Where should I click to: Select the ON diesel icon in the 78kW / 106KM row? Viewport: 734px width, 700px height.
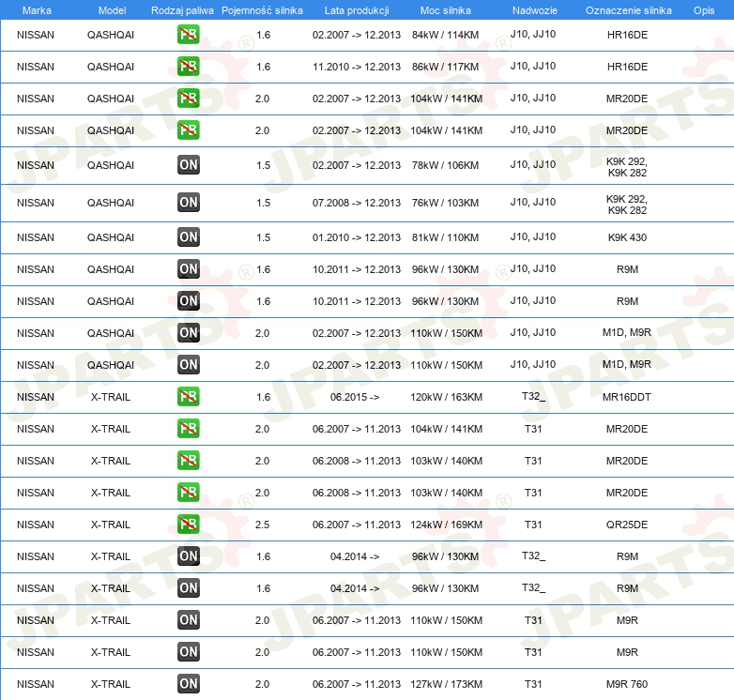(188, 165)
